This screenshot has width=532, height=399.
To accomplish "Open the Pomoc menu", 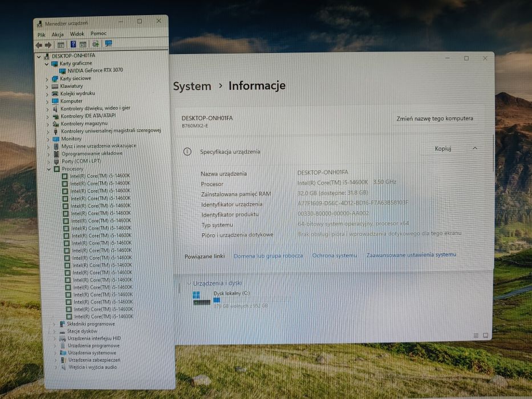I will tap(99, 33).
